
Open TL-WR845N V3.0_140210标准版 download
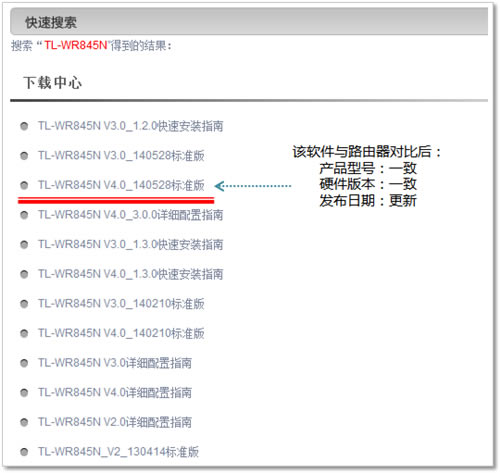(121, 304)
